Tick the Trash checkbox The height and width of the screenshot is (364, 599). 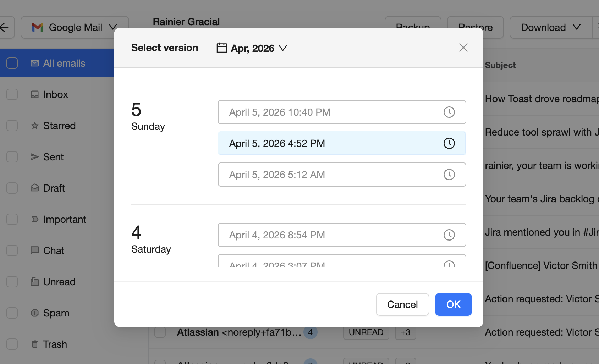12,344
